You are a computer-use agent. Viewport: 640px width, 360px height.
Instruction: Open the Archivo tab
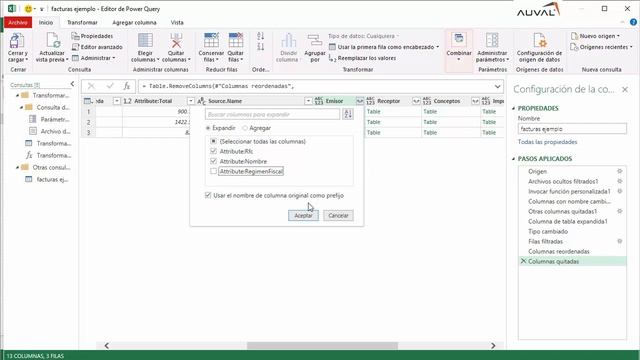[x=18, y=22]
